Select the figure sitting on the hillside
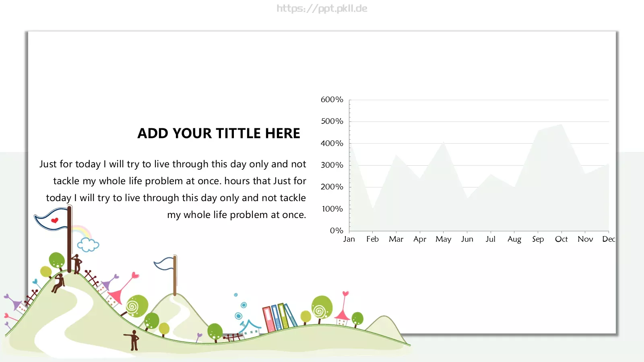The width and height of the screenshot is (644, 362). [x=59, y=283]
